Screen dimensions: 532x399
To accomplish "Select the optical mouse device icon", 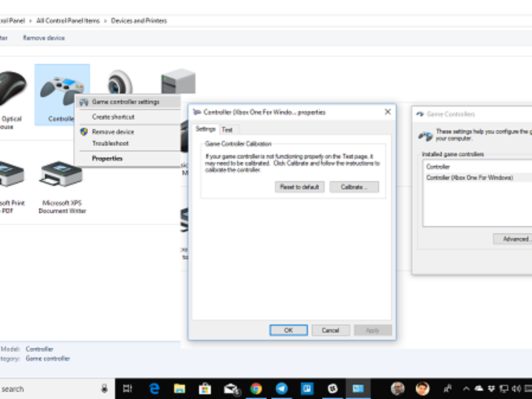I will click(x=12, y=89).
